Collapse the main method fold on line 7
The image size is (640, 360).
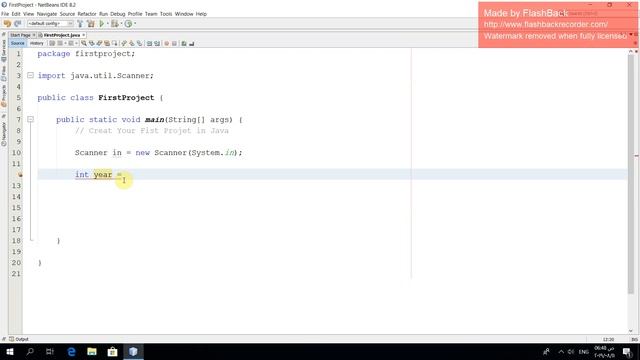pyautogui.click(x=30, y=119)
